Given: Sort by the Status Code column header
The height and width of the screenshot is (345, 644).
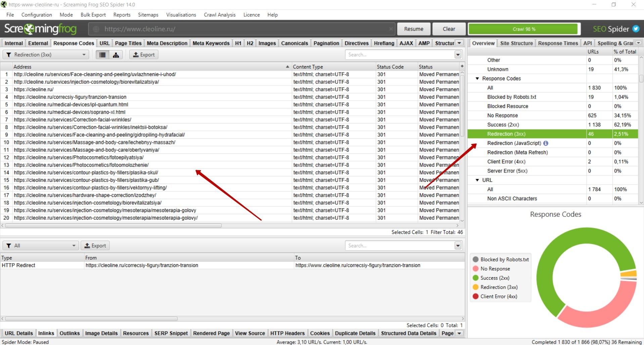Looking at the screenshot, I should [396, 67].
